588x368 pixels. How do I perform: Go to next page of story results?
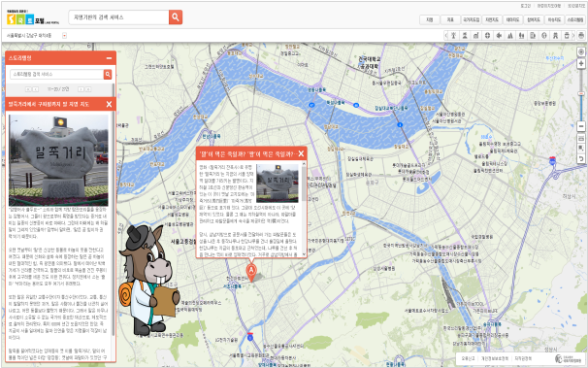click(81, 89)
